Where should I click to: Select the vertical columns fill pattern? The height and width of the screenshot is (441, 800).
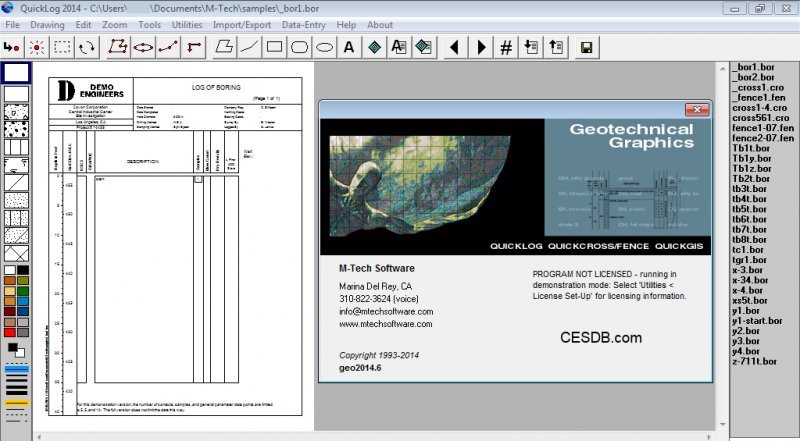pos(16,147)
